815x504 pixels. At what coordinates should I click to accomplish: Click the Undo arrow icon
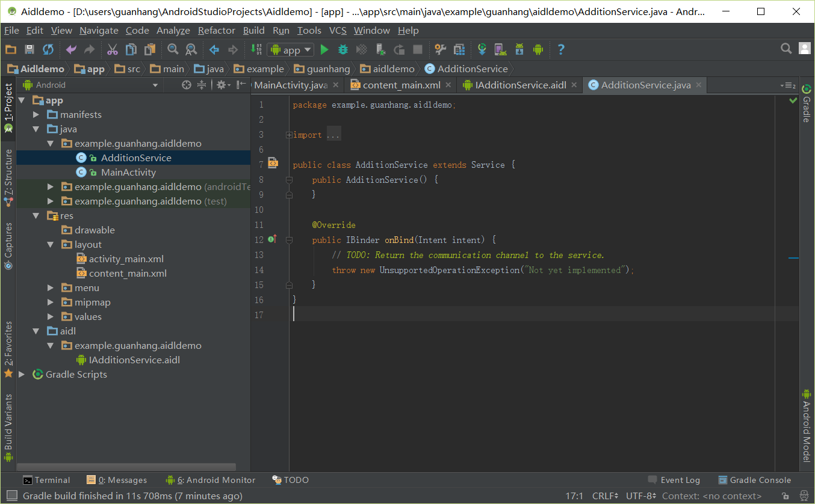pyautogui.click(x=71, y=49)
